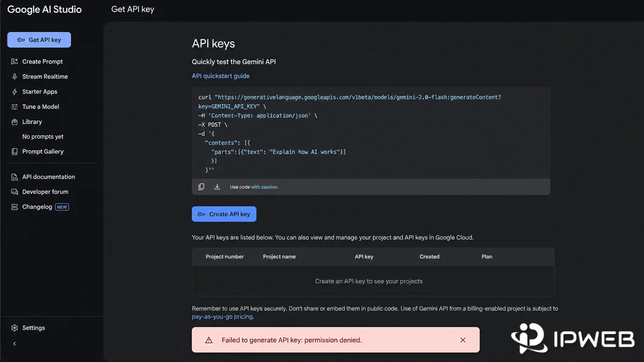The image size is (644, 362).
Task: Open the 'with caution' link
Action: (265, 187)
